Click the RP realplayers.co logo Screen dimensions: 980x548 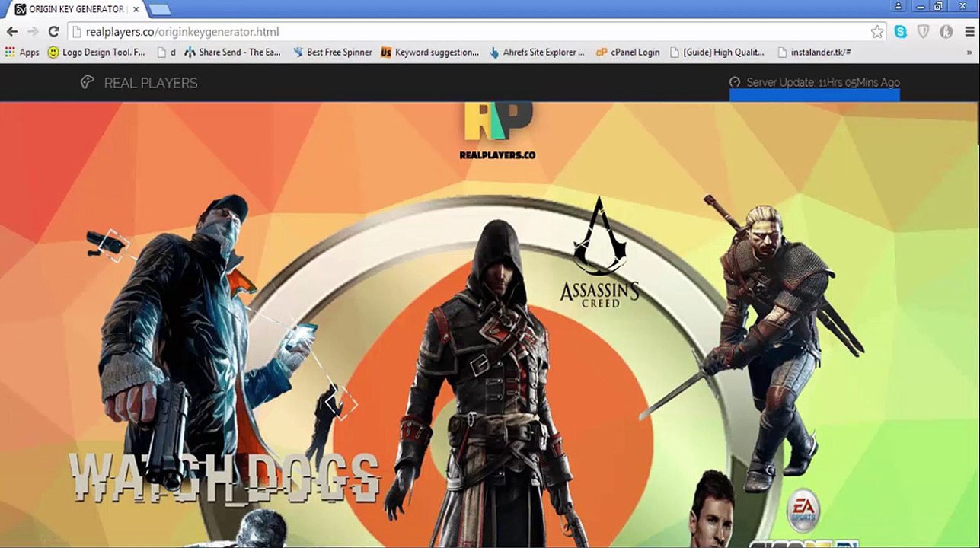tap(497, 131)
